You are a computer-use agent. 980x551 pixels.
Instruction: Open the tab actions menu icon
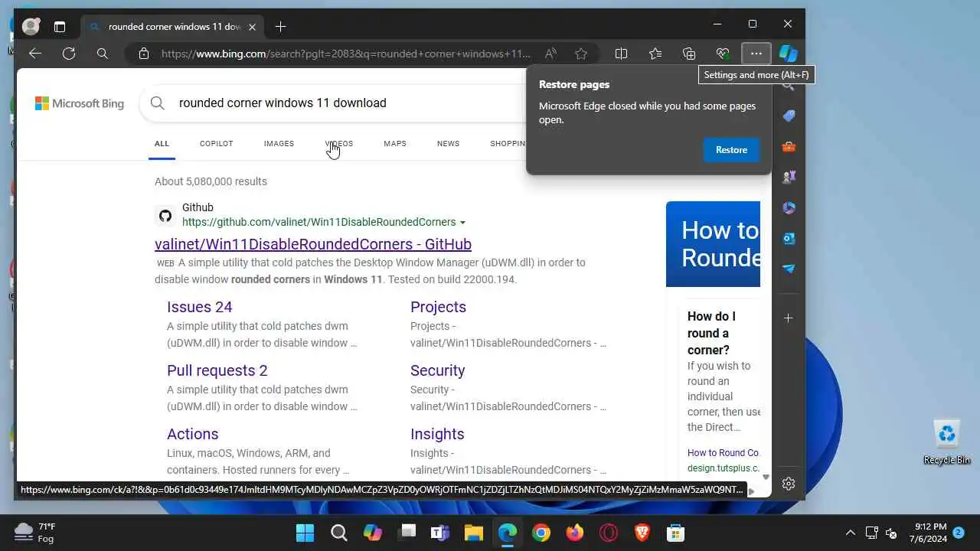click(60, 27)
